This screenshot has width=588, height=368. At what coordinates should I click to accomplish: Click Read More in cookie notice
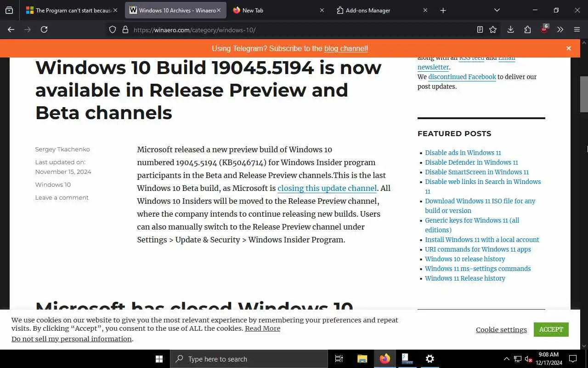262,328
